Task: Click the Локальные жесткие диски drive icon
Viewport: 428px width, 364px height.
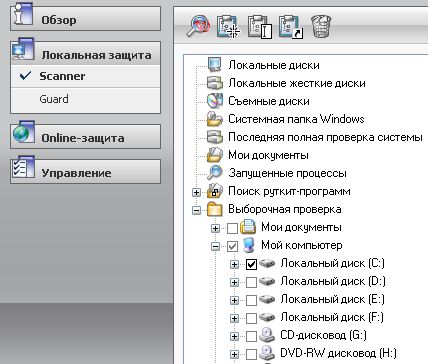Action: (214, 83)
